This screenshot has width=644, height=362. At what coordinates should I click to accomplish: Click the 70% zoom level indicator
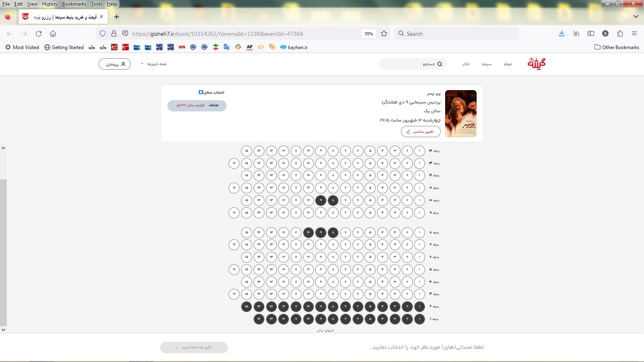(369, 34)
